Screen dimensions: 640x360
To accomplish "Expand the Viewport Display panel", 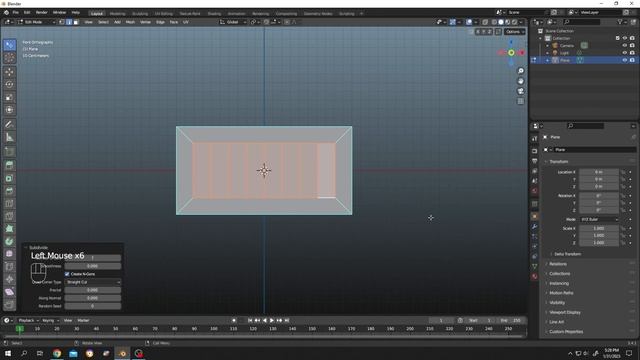I will [x=564, y=312].
